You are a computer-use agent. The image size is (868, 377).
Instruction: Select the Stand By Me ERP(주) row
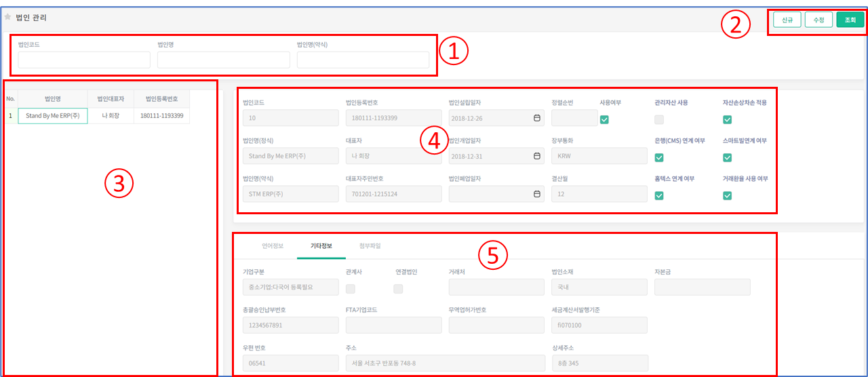53,116
